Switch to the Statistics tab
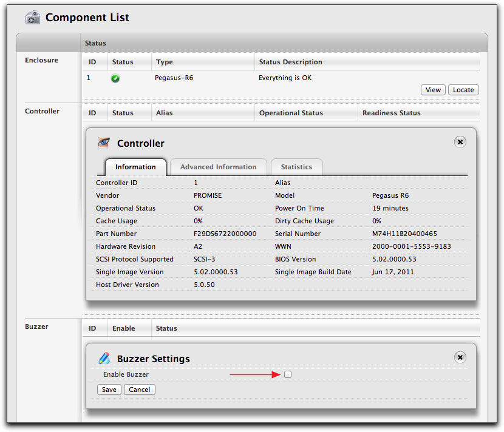Image resolution: width=504 pixels, height=432 pixels. [296, 167]
